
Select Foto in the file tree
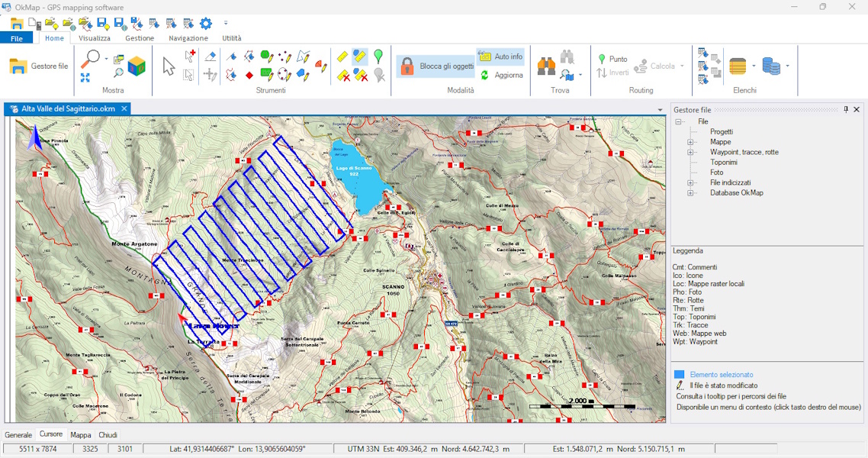pyautogui.click(x=716, y=173)
